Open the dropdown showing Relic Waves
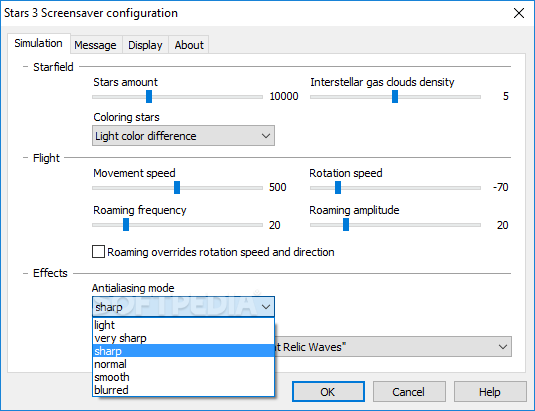The image size is (535, 411). (x=392, y=347)
